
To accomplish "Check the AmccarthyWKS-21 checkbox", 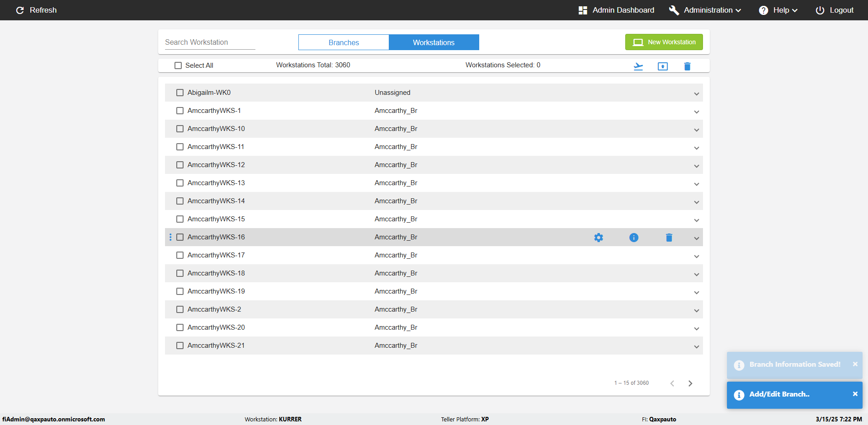I will point(180,346).
